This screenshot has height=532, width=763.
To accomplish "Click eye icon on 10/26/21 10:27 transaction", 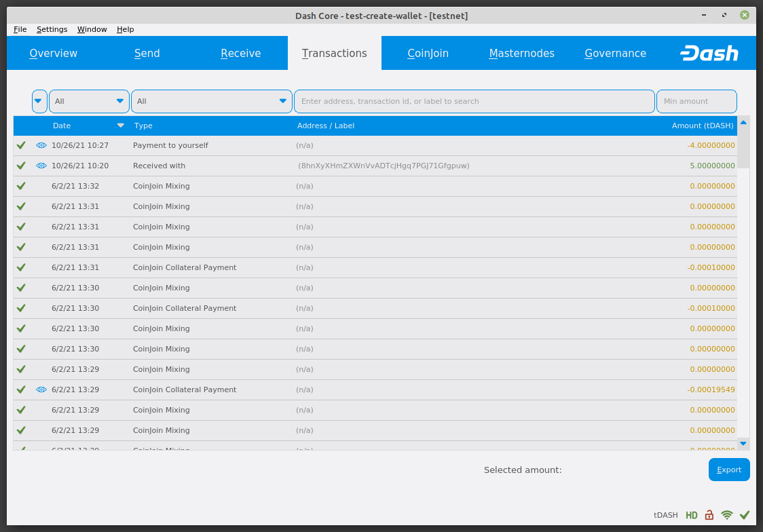I will (x=41, y=145).
